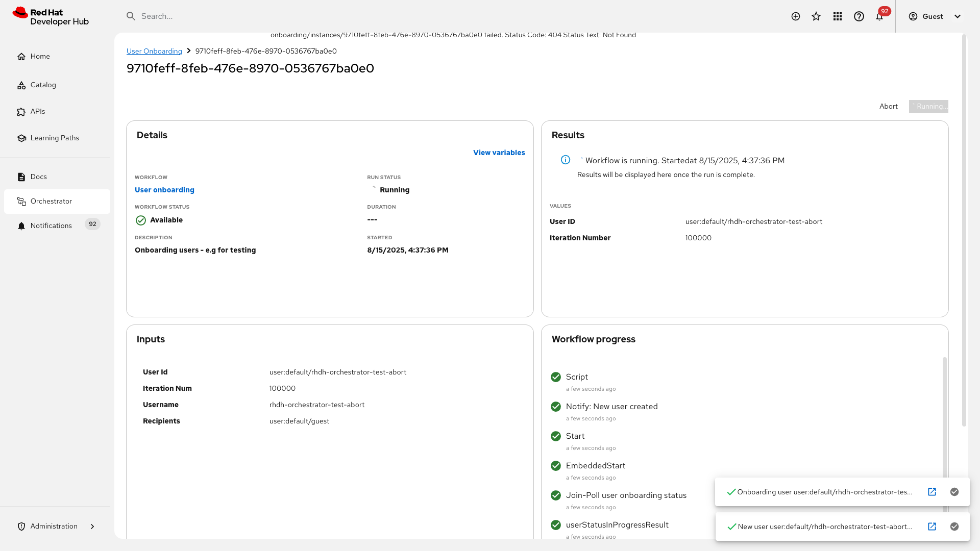Mark New user notification as read
This screenshot has height=551, width=980.
click(x=954, y=527)
